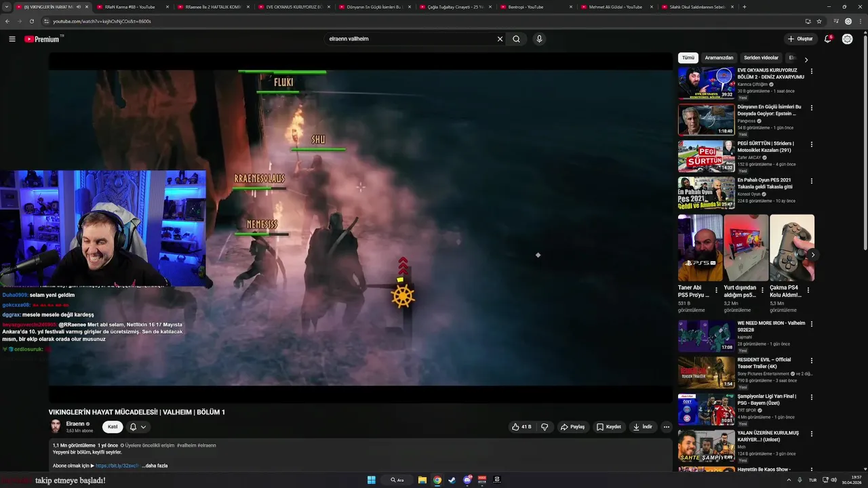
Task: Click browser back arrow
Action: (7, 21)
